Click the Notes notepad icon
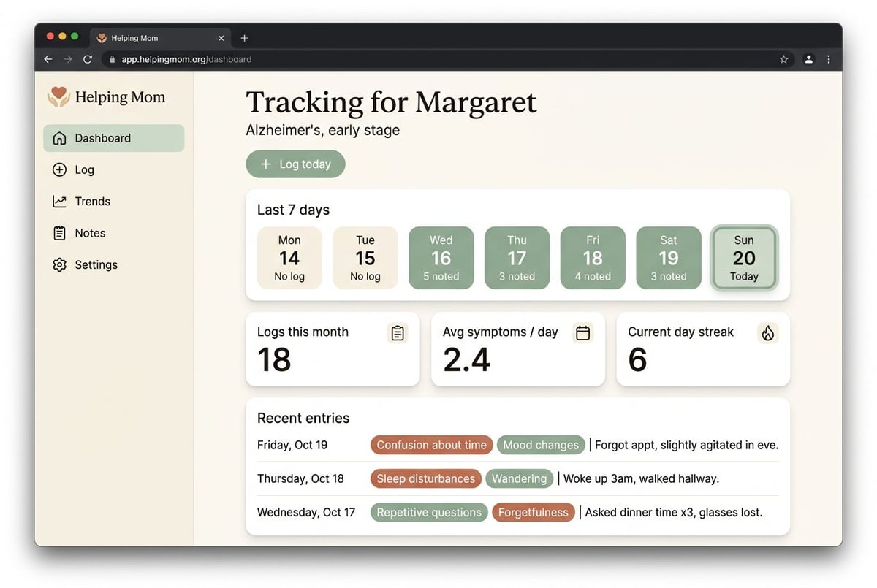 [58, 232]
